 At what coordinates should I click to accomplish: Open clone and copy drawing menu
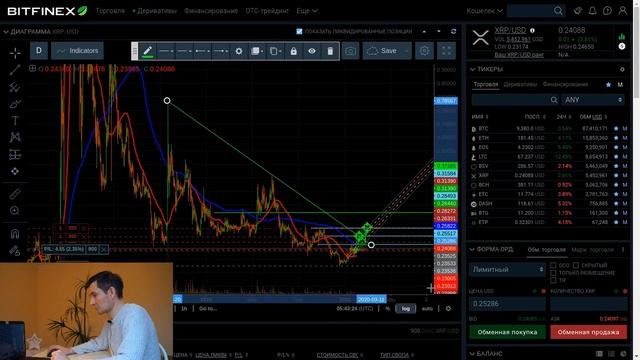tap(275, 51)
